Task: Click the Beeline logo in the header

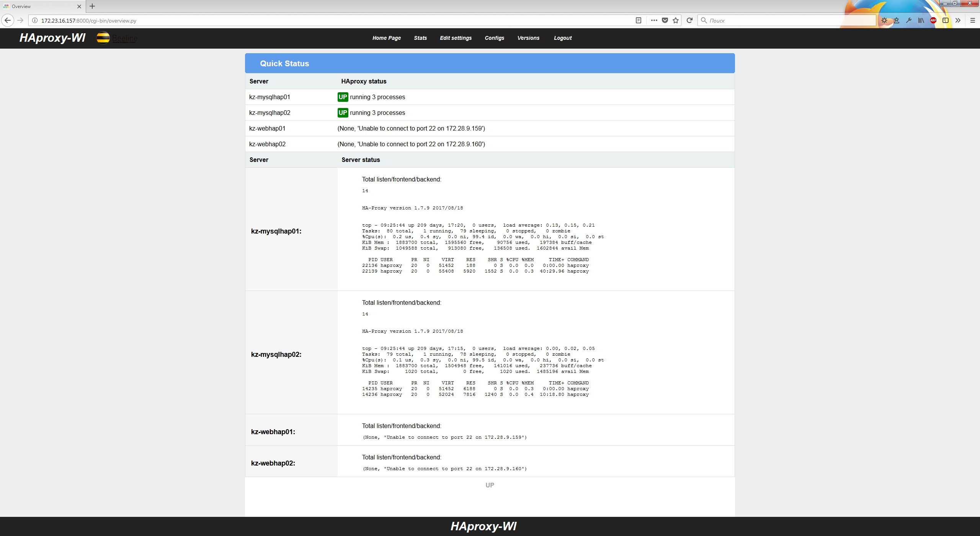Action: pyautogui.click(x=117, y=38)
